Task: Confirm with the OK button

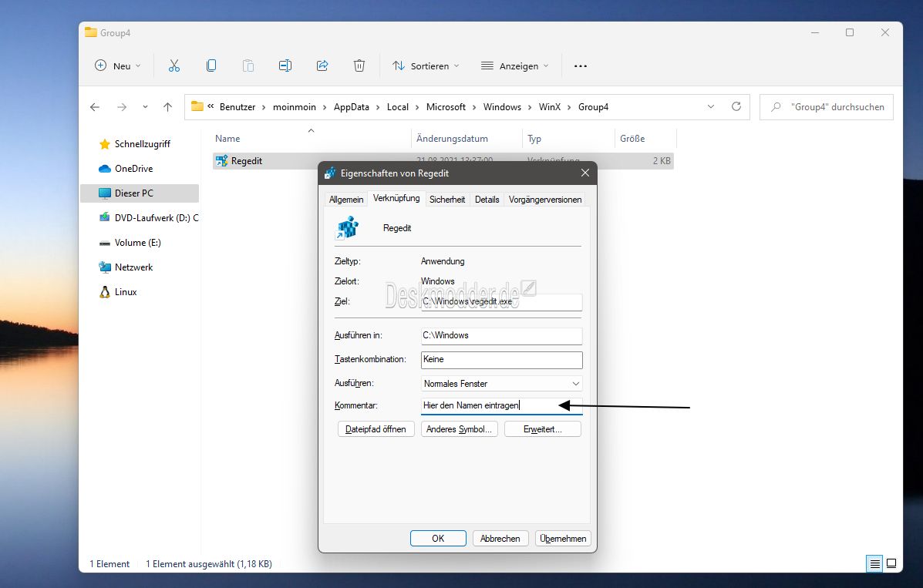Action: point(438,539)
